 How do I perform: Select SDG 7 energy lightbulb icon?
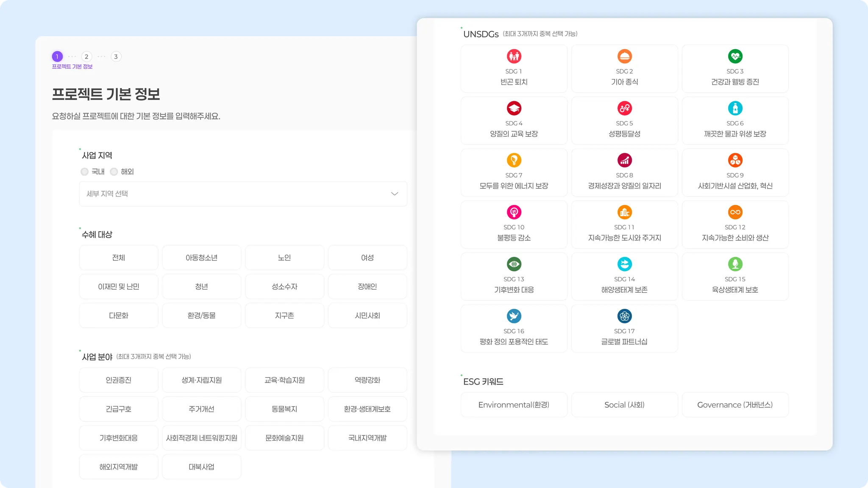pos(514,160)
